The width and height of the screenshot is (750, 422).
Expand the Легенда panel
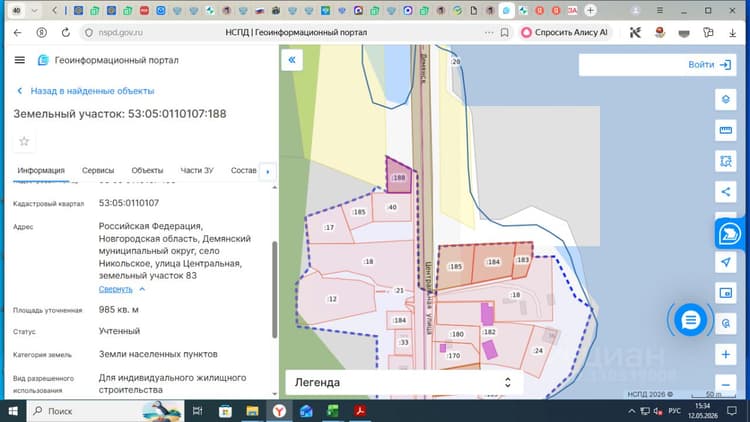pyautogui.click(x=404, y=382)
